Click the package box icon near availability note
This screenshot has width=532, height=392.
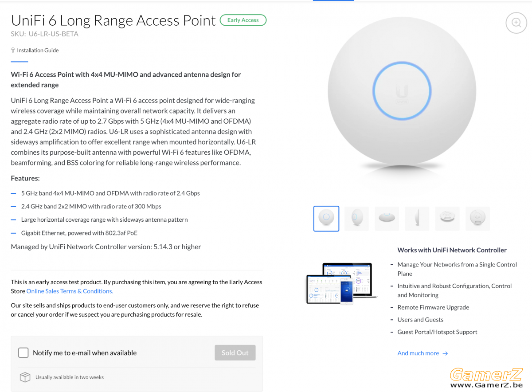click(25, 377)
